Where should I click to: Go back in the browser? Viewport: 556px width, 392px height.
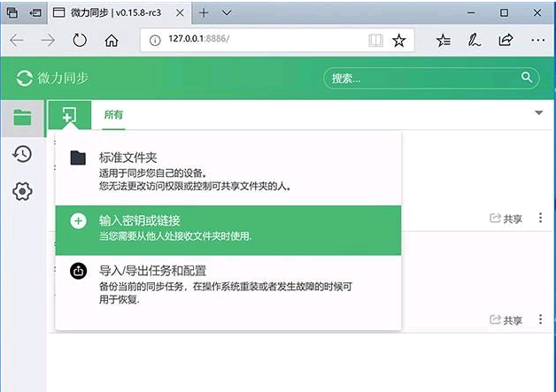16,40
